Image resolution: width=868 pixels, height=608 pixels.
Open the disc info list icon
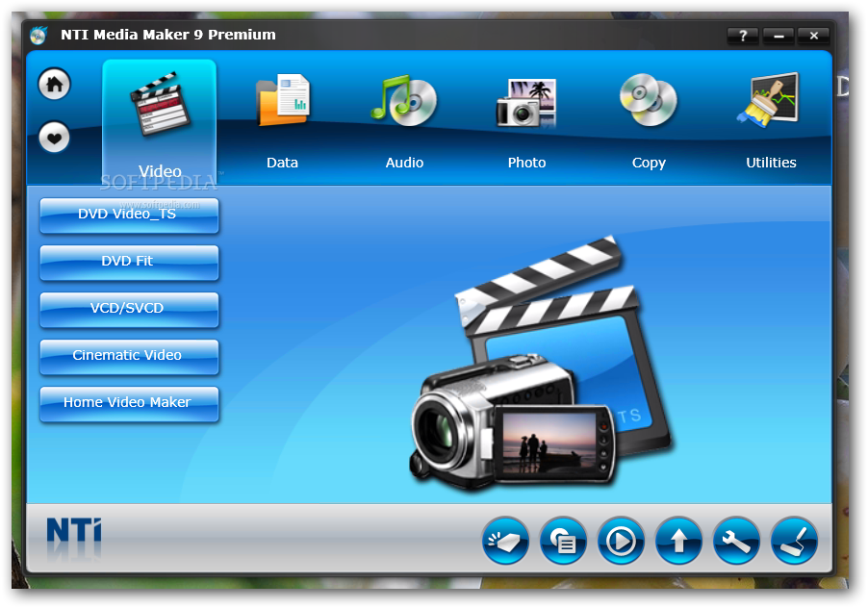(x=563, y=541)
